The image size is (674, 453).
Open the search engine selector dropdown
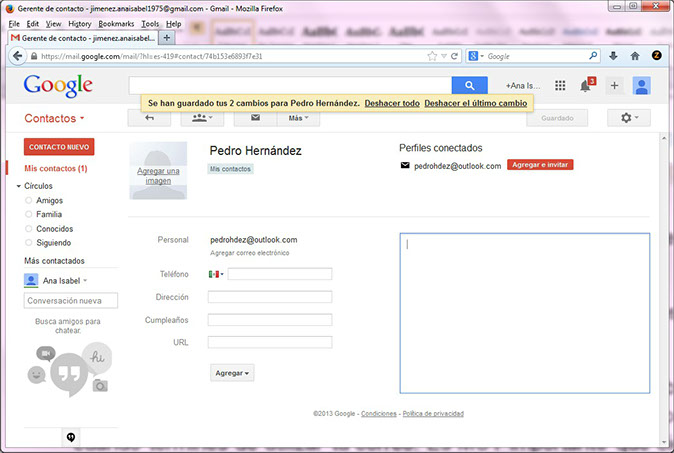pos(476,56)
